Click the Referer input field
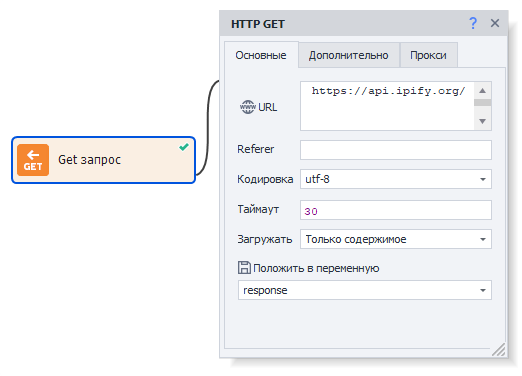522x376 pixels. [x=396, y=150]
